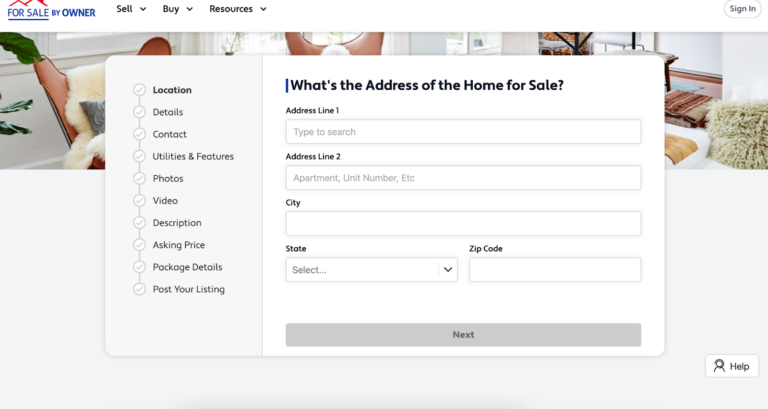Click the checkmark icon beside Contact

click(139, 134)
